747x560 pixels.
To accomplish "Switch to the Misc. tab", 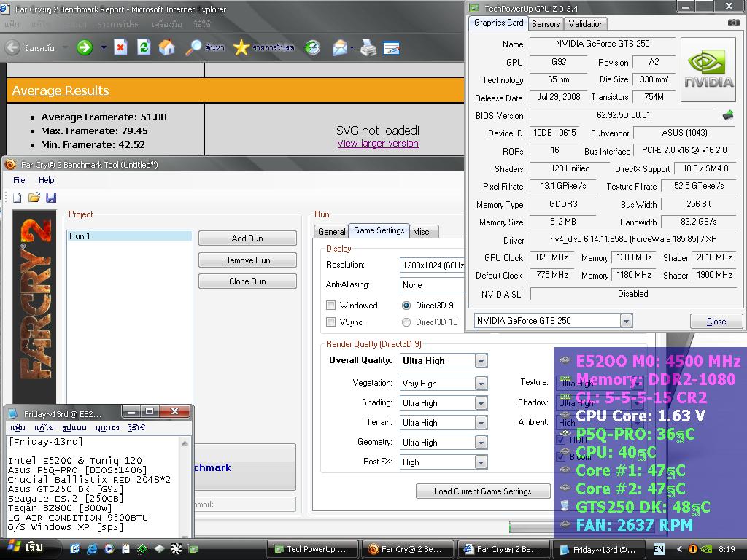I will (422, 231).
